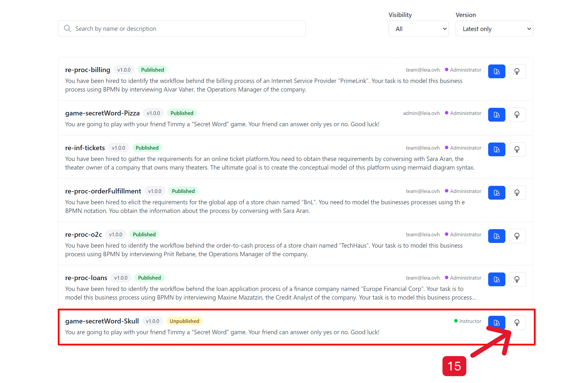This screenshot has height=383, width=588.
Task: Click the re-proc-orderFulfillment title
Action: (x=103, y=191)
